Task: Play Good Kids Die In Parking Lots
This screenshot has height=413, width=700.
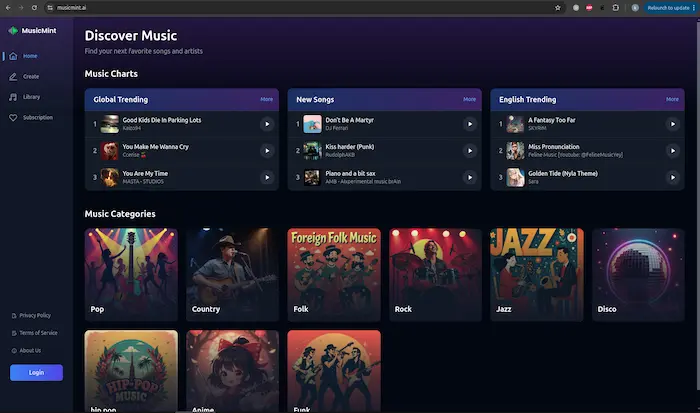Action: tap(266, 124)
